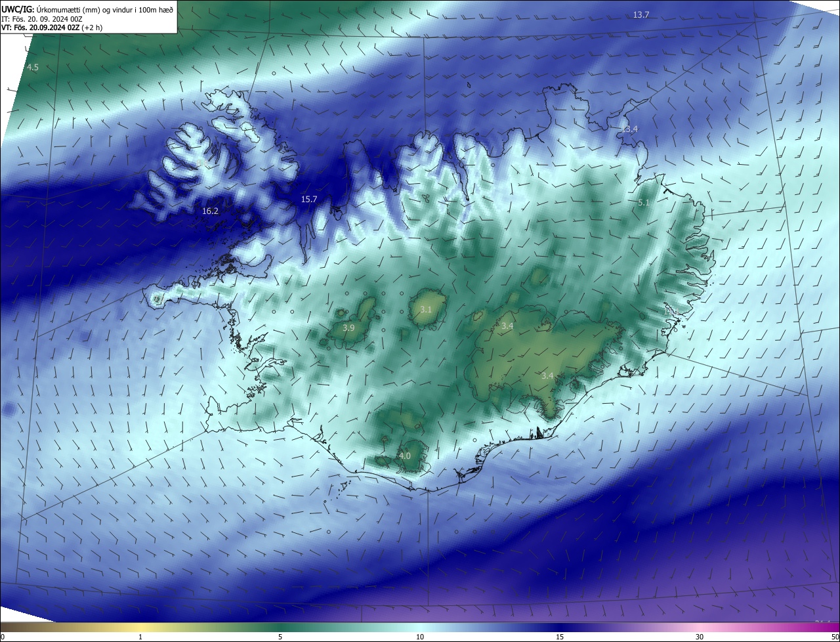This screenshot has width=840, height=642.
Task: Click the 5.1 value label
Action: (643, 203)
